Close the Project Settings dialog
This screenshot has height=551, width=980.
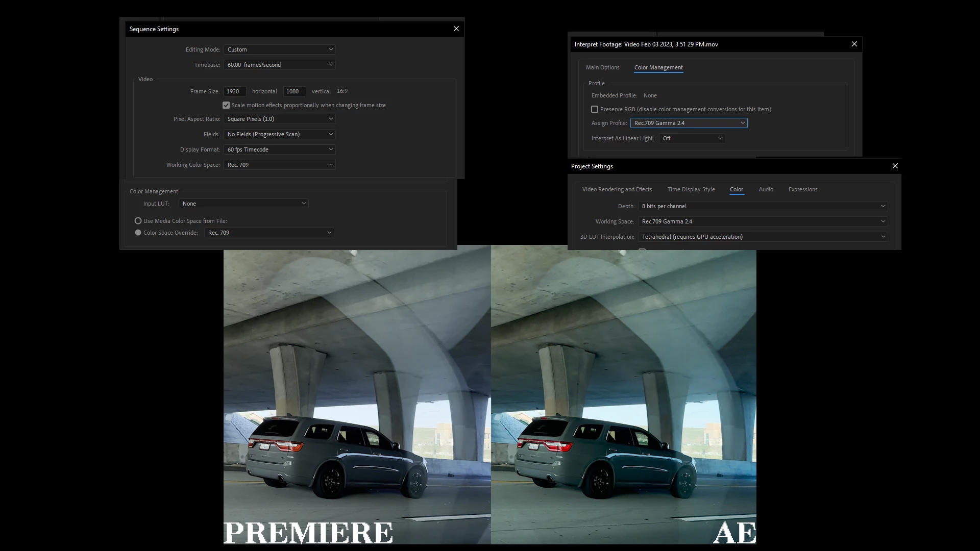pyautogui.click(x=895, y=166)
